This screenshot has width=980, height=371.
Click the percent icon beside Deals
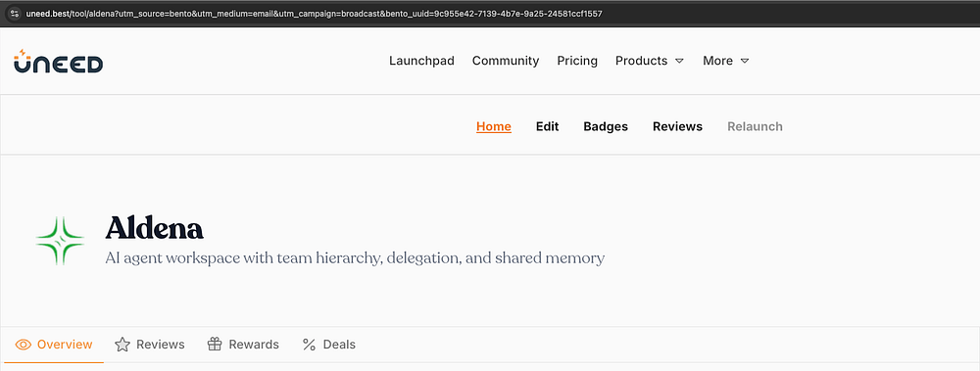click(309, 345)
